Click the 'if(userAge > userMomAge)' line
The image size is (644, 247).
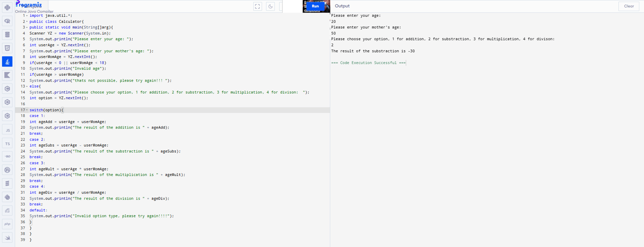[57, 75]
